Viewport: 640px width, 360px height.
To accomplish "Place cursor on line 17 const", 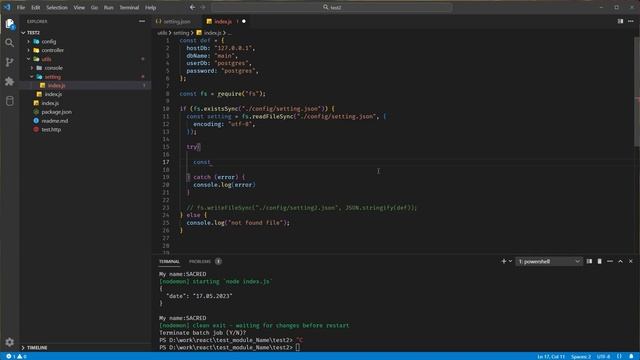I will click(202, 162).
